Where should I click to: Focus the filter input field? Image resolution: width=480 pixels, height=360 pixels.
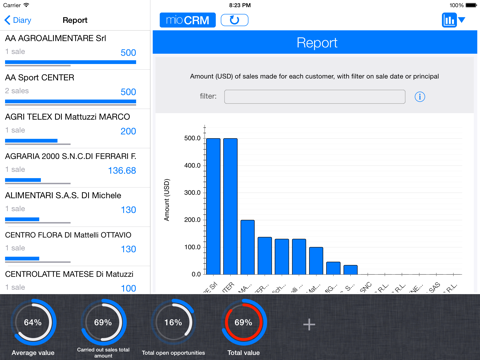pyautogui.click(x=315, y=97)
